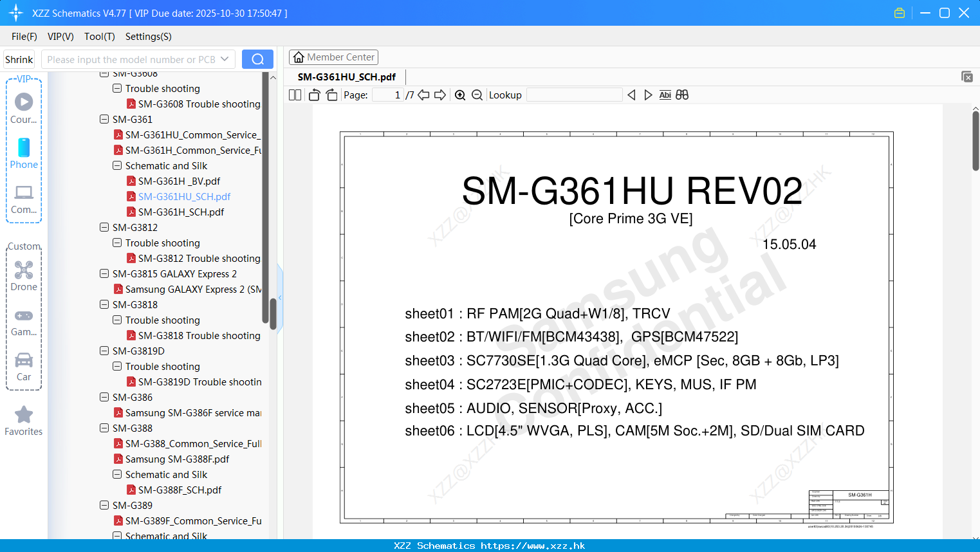
Task: Click the yellow toolbox icon in title bar
Action: [900, 13]
